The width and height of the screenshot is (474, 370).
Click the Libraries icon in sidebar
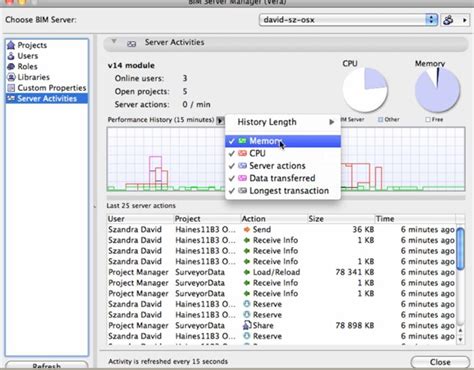[11, 77]
